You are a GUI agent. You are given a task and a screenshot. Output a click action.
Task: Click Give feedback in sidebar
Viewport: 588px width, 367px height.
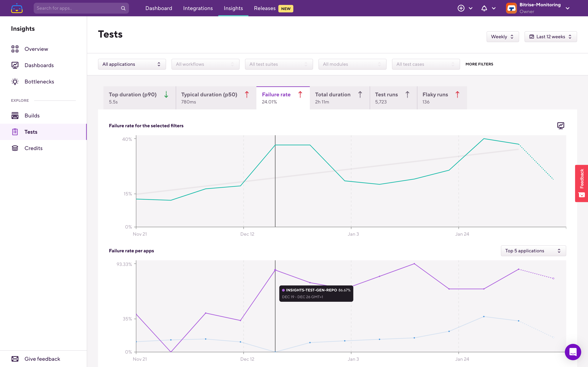pyautogui.click(x=42, y=359)
